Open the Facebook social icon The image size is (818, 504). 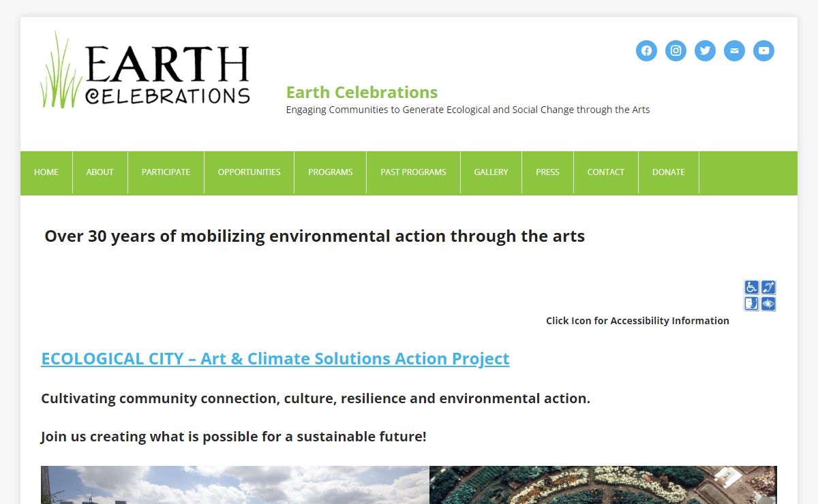646,50
